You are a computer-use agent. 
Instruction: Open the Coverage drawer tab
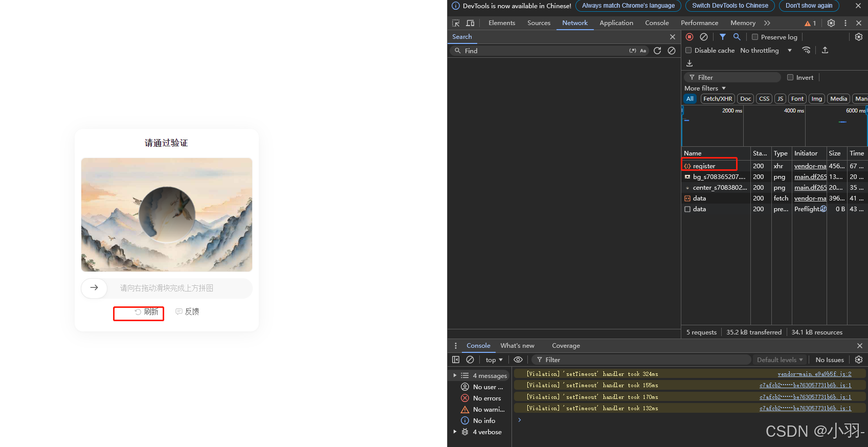point(566,346)
